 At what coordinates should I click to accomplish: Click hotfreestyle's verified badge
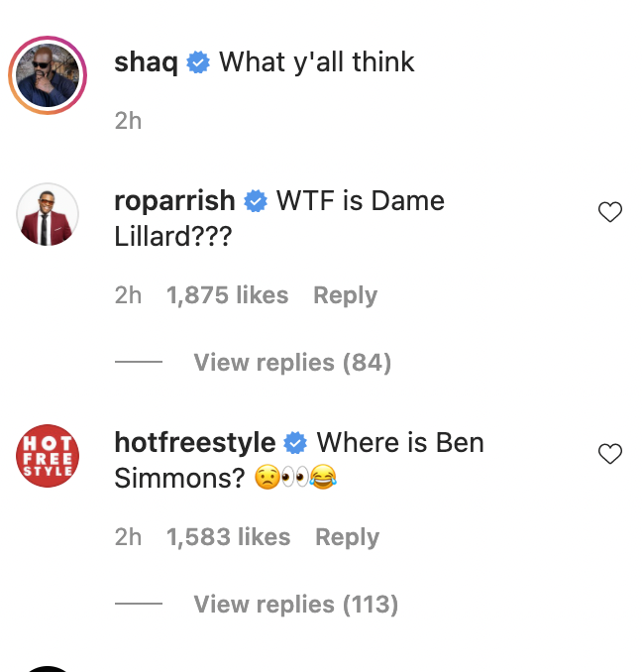(295, 443)
